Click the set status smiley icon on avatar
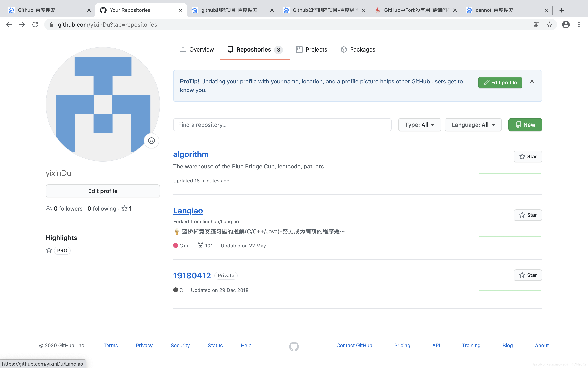The image size is (588, 368). click(151, 141)
